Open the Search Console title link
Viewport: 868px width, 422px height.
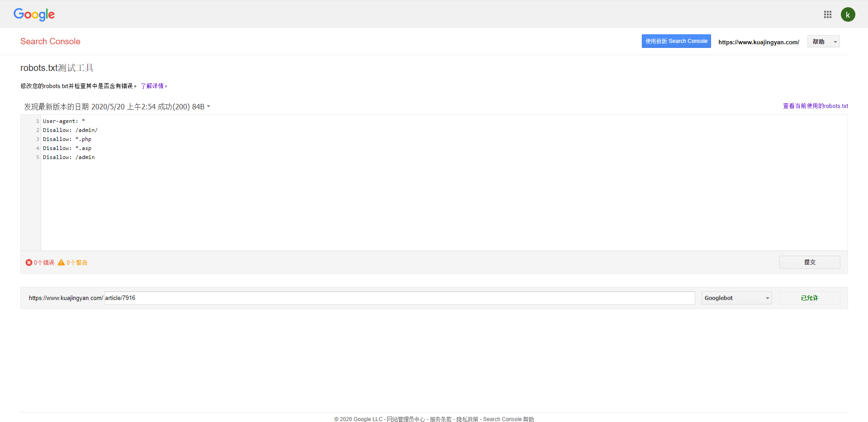tap(50, 41)
